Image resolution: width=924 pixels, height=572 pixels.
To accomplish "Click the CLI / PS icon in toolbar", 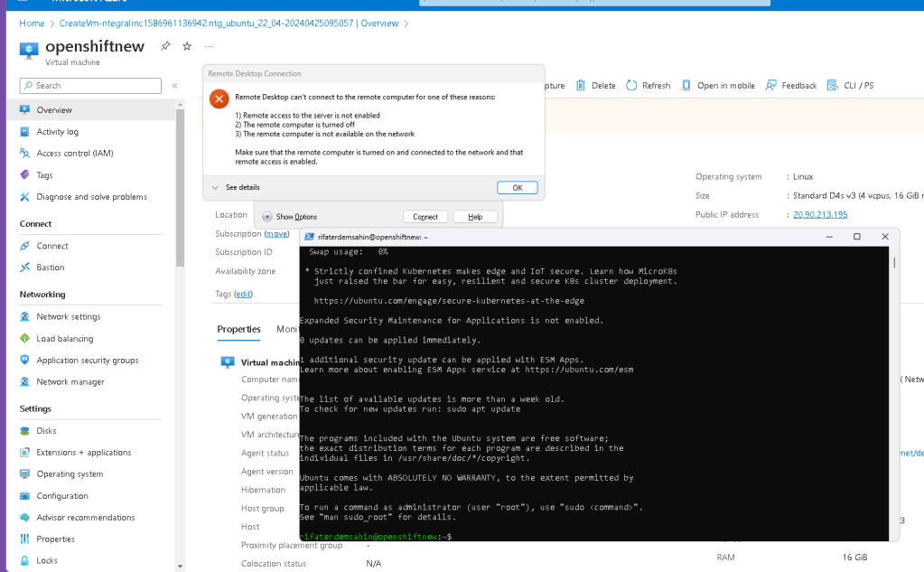I will [833, 86].
